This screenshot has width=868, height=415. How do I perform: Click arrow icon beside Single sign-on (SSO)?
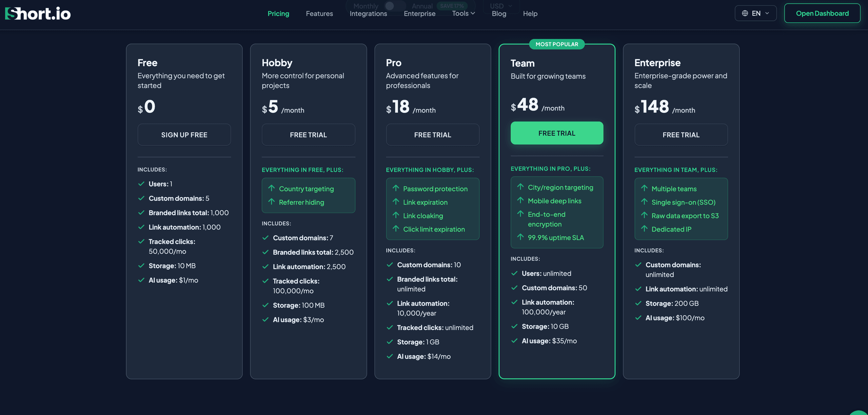click(x=644, y=202)
